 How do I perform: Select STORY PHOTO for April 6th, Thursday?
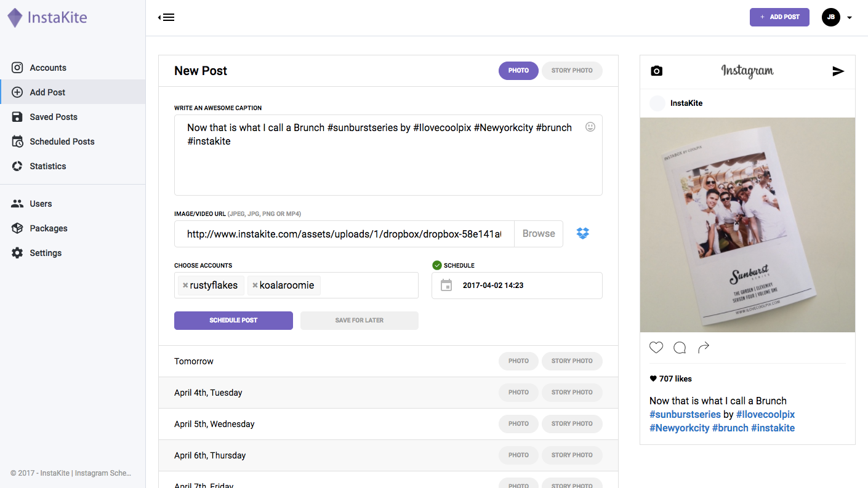pyautogui.click(x=572, y=455)
